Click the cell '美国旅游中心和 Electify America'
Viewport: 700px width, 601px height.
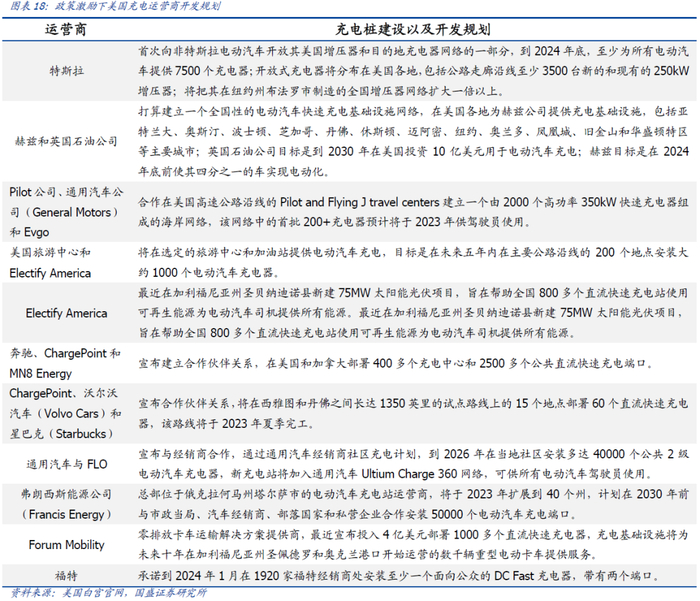[50, 263]
